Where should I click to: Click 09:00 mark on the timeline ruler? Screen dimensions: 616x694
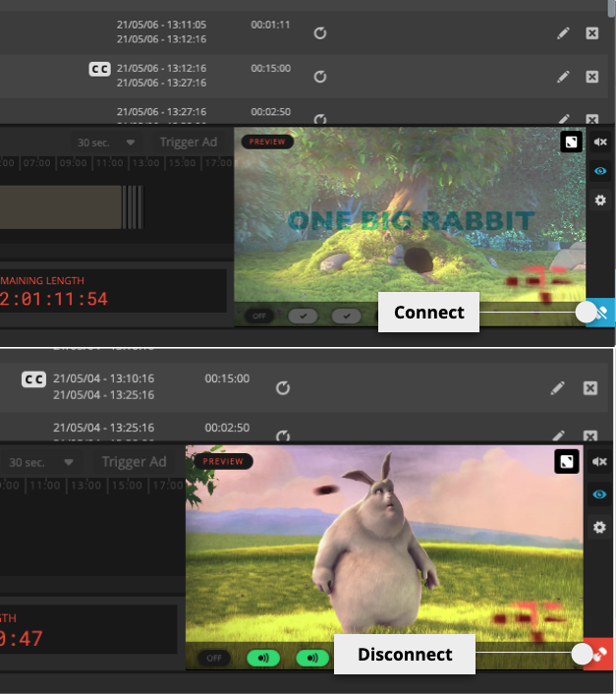click(73, 163)
